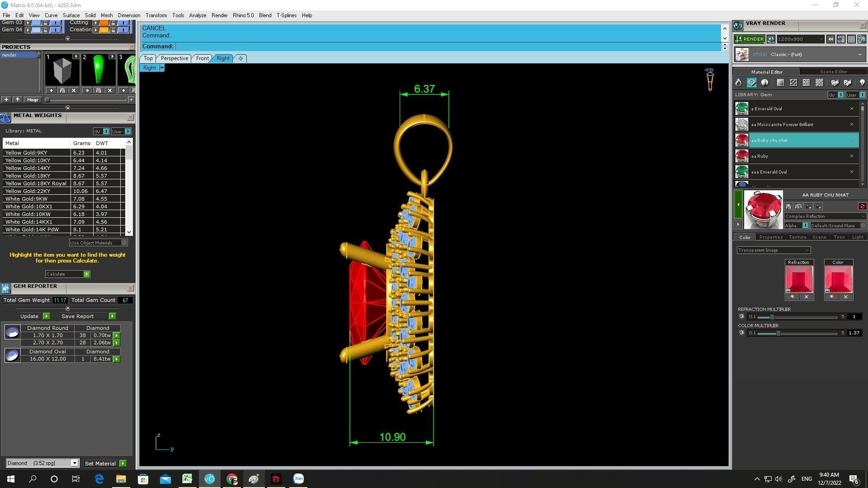Open the Diamond material dropdown at bottom
This screenshot has width=868, height=488.
[74, 463]
